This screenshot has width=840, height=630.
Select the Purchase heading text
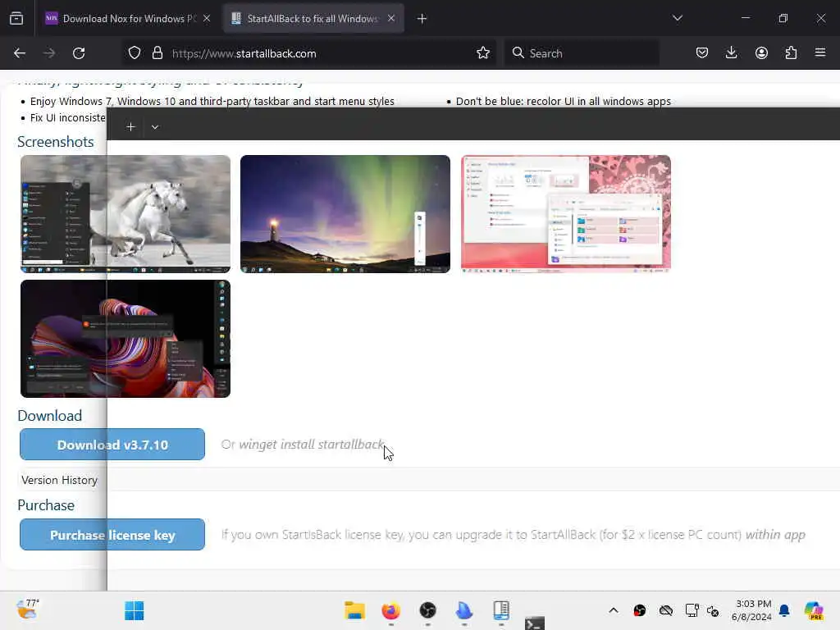(46, 505)
